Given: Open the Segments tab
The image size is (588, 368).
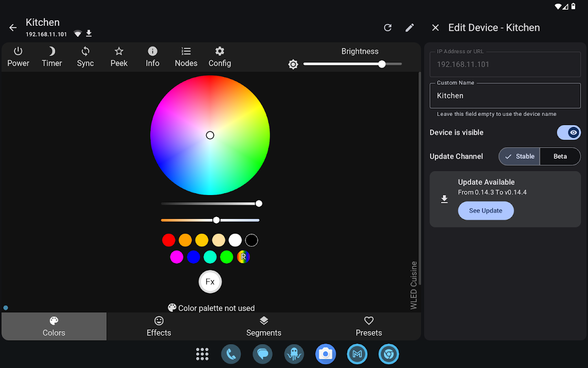Looking at the screenshot, I should tap(264, 327).
